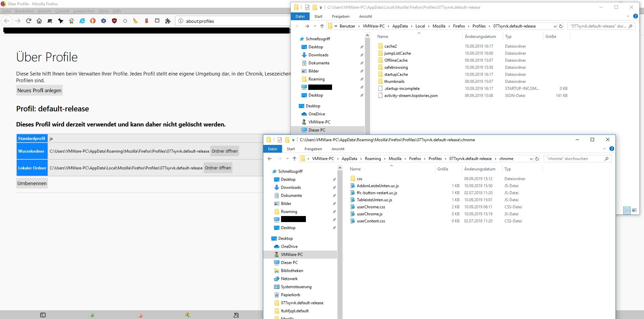This screenshot has height=319, width=644.
Task: Toggle details view in Explorer corner
Action: pyautogui.click(x=627, y=210)
